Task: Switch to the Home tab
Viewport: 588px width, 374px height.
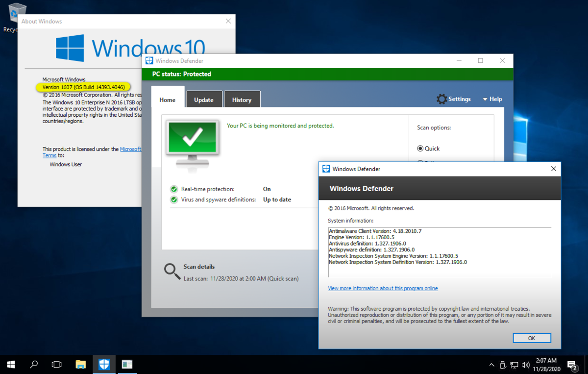Action: coord(168,100)
